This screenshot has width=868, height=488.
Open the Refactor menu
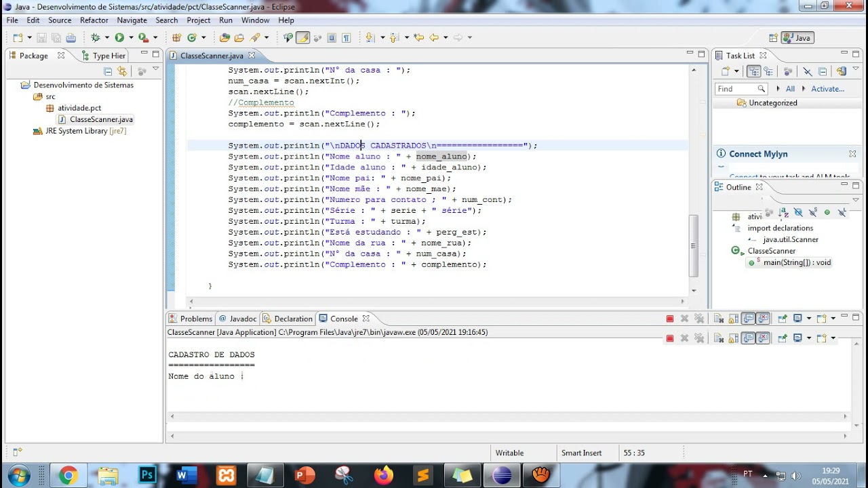(x=94, y=20)
